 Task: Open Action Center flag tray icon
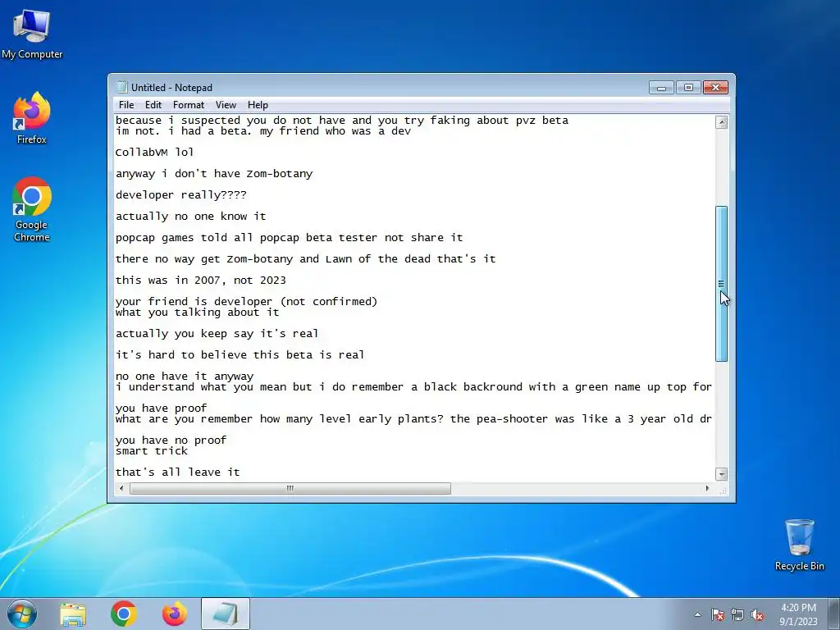[718, 615]
